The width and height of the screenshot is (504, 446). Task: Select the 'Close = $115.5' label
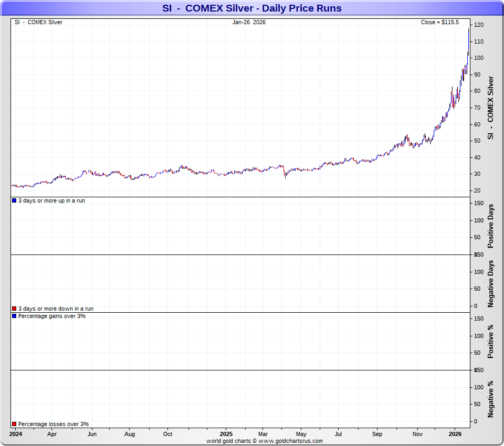[439, 22]
